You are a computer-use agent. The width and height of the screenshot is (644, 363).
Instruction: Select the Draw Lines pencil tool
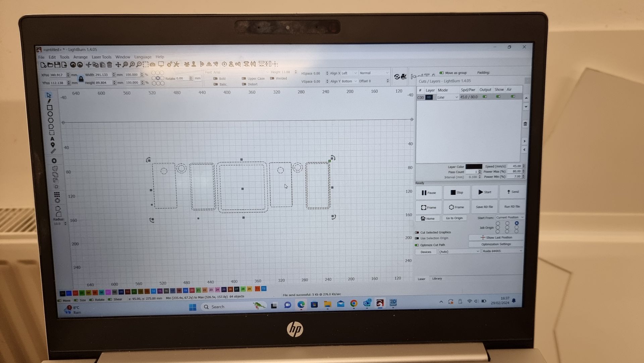49,101
